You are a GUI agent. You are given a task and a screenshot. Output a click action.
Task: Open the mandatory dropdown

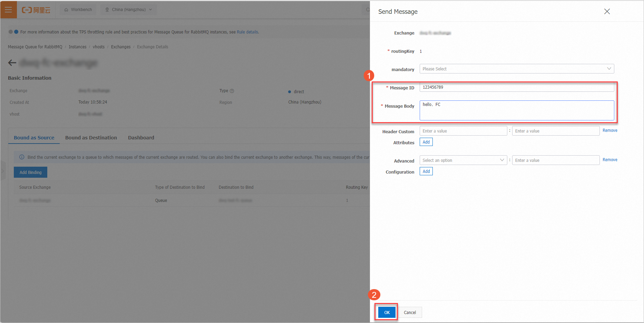[517, 69]
